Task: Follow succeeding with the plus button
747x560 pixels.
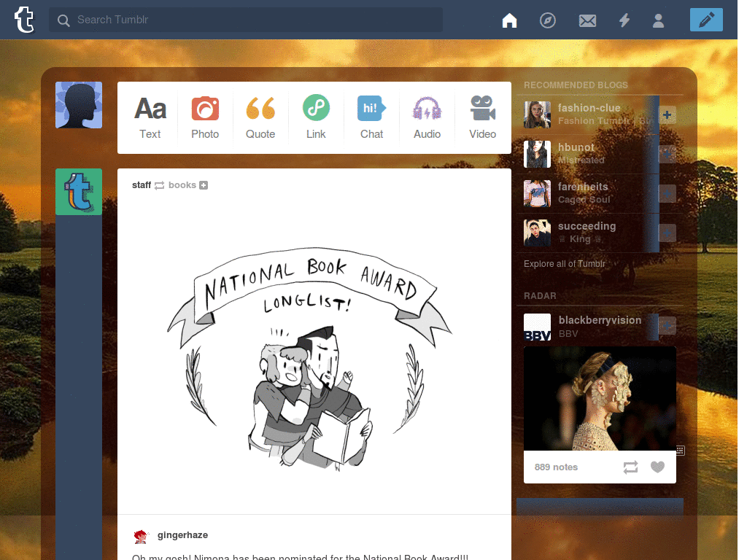Action: [667, 233]
